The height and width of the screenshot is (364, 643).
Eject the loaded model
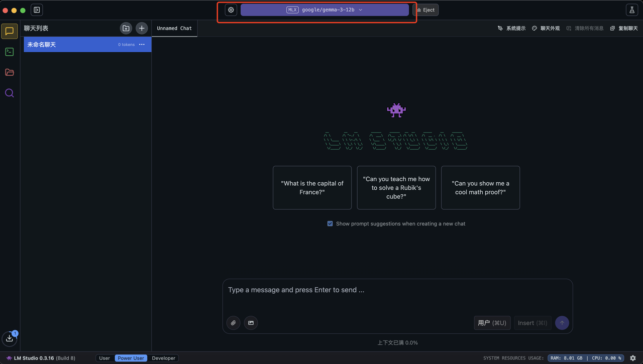425,10
